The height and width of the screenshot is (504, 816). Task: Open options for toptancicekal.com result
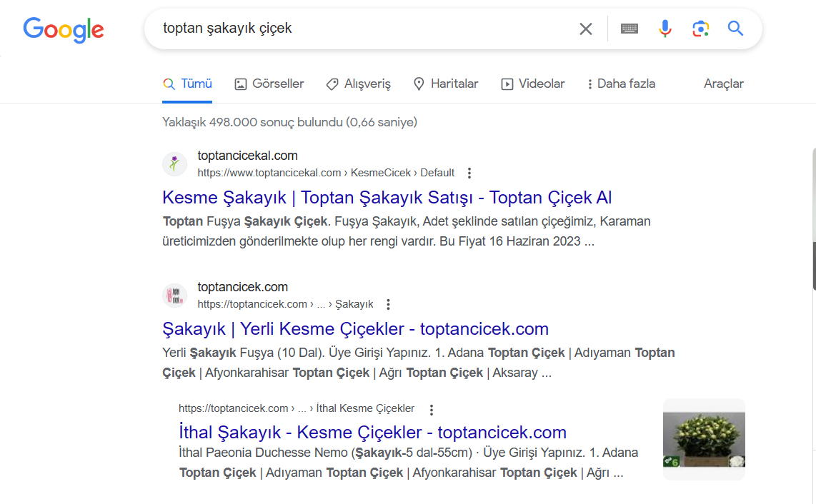point(469,173)
